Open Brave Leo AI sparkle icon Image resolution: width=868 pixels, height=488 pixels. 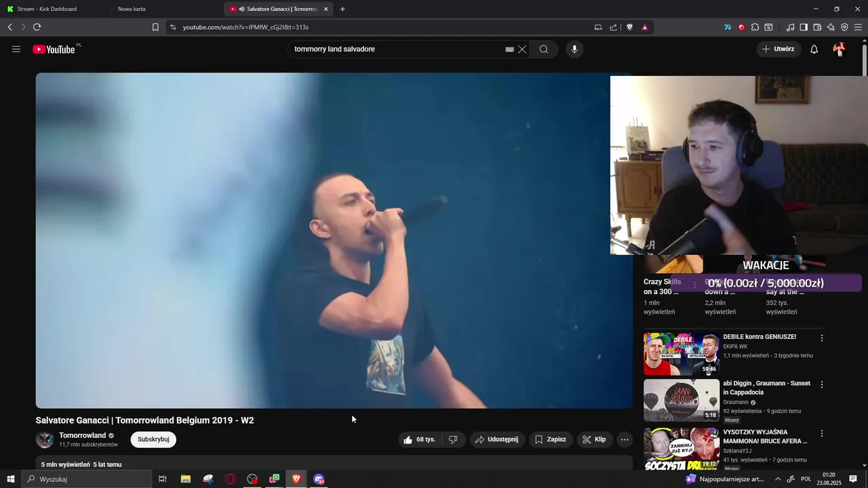click(x=831, y=27)
